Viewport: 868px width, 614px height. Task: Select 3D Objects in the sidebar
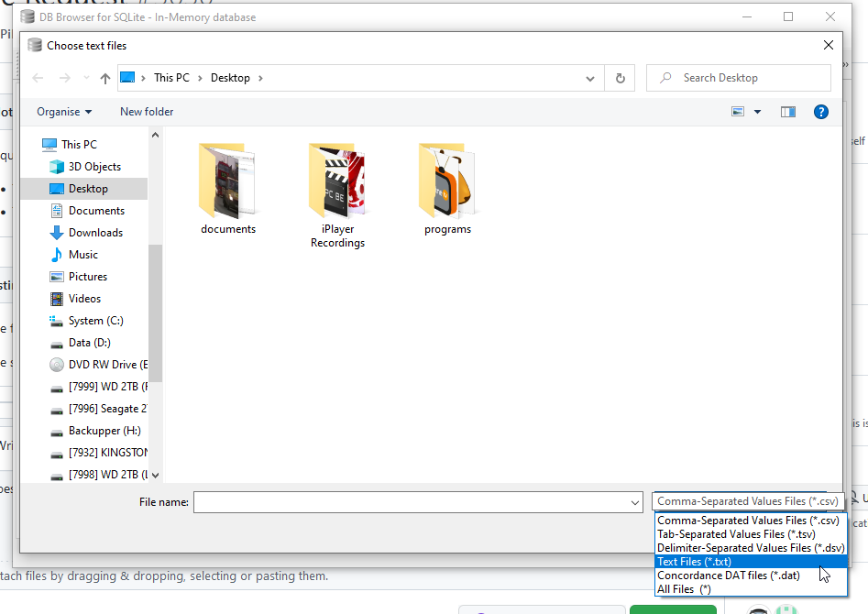[93, 166]
